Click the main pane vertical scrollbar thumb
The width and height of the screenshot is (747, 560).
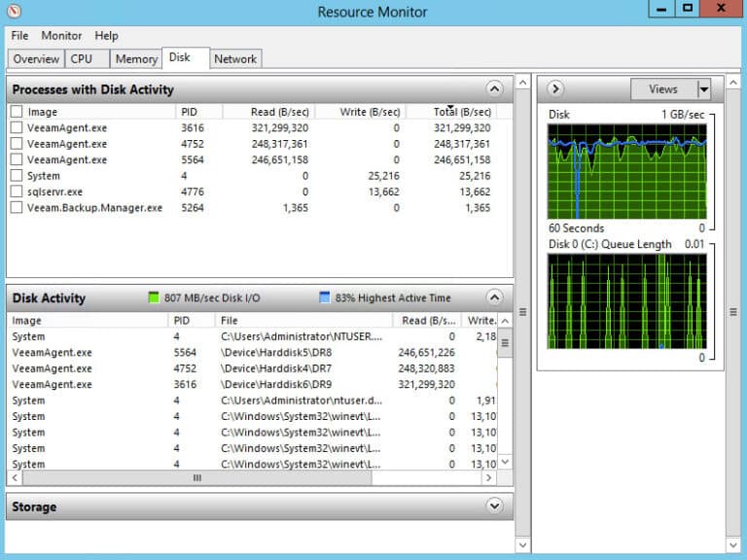522,312
